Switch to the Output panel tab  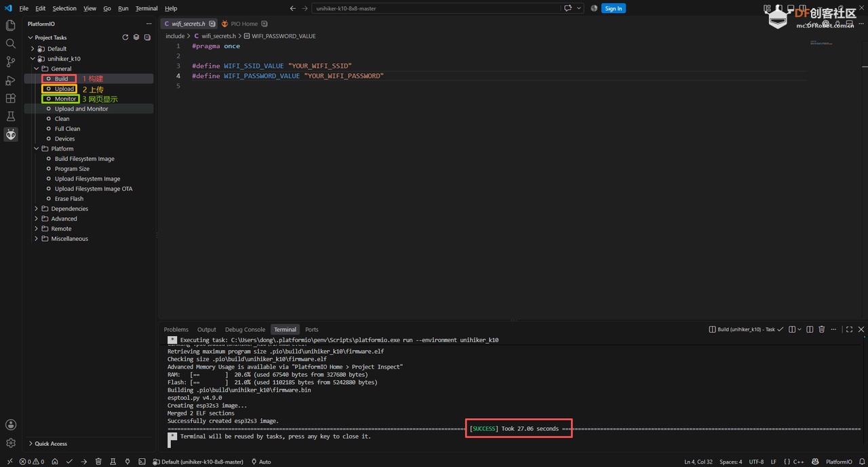(207, 329)
